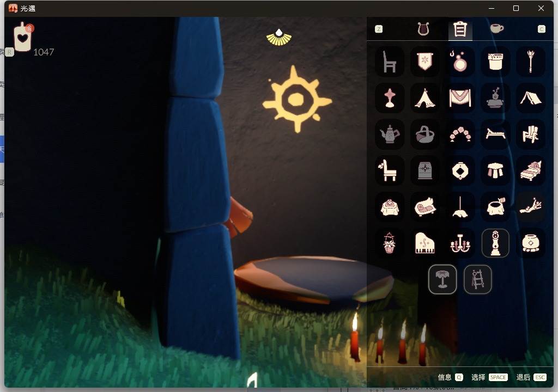Open the teacup tab
This screenshot has height=392, width=558.
point(496,29)
